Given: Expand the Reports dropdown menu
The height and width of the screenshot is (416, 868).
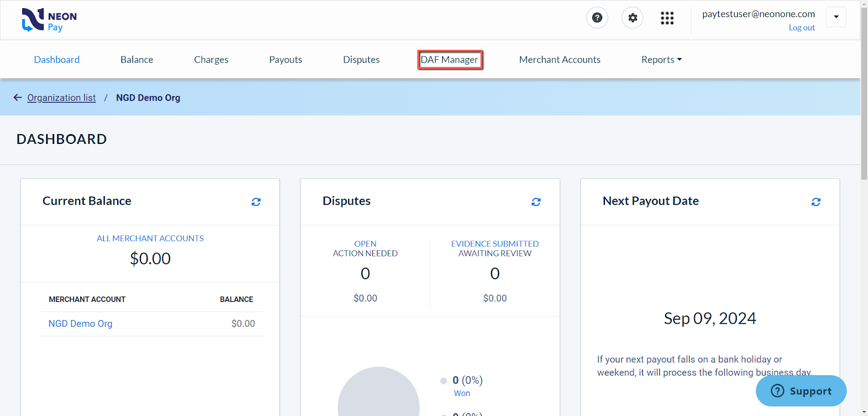Looking at the screenshot, I should tap(661, 60).
